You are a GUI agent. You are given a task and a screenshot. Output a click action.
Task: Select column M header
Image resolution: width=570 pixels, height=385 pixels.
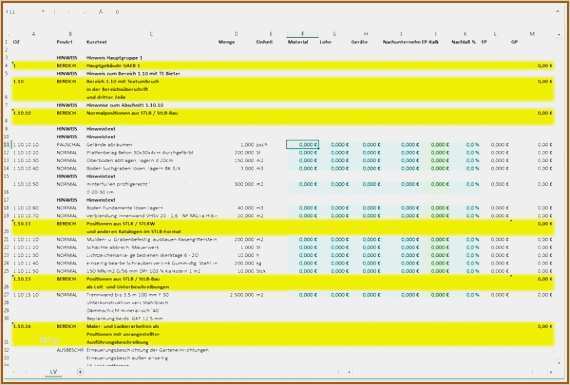tap(532, 34)
